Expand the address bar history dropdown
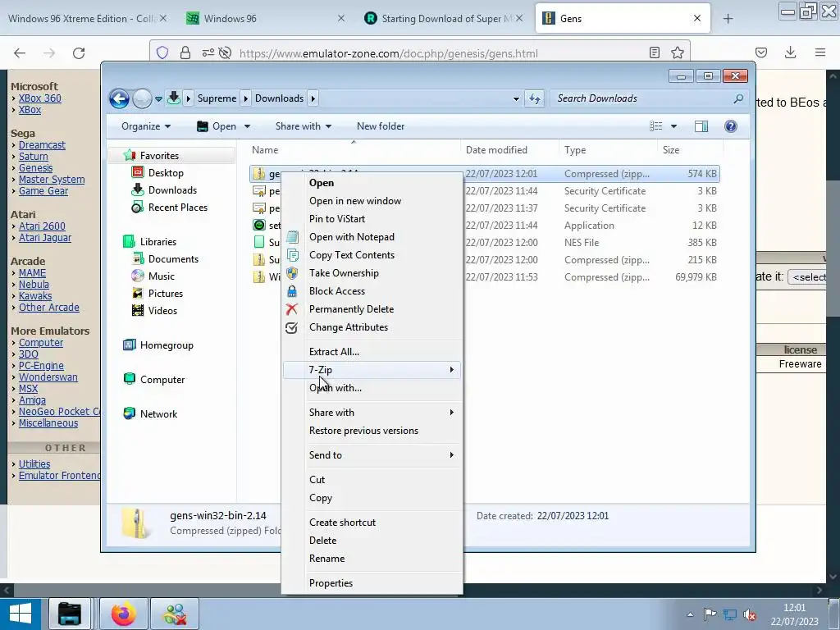 pos(516,98)
